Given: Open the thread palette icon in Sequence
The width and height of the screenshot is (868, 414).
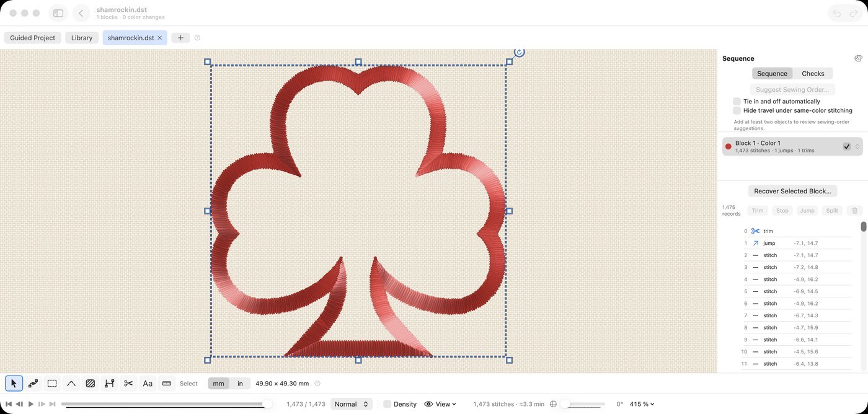Looking at the screenshot, I should click(858, 58).
